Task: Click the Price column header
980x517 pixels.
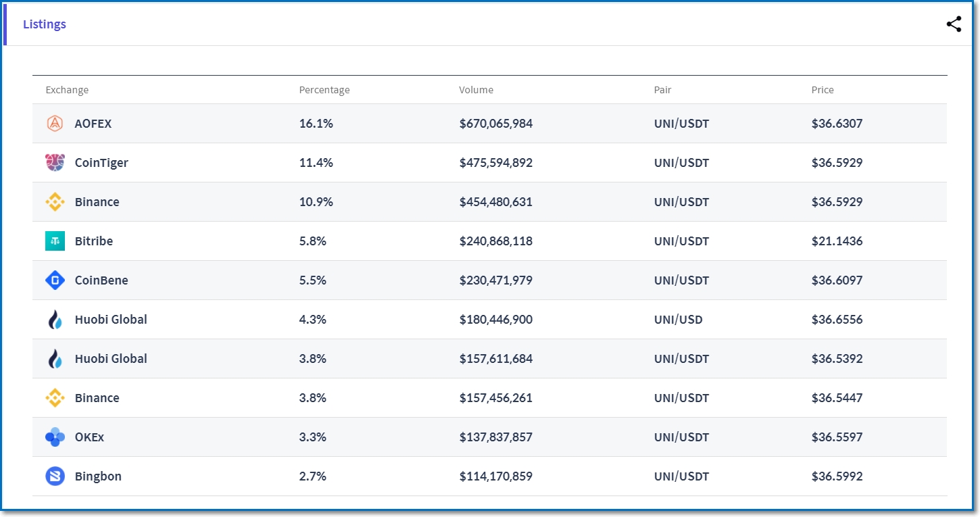Action: pyautogui.click(x=823, y=90)
